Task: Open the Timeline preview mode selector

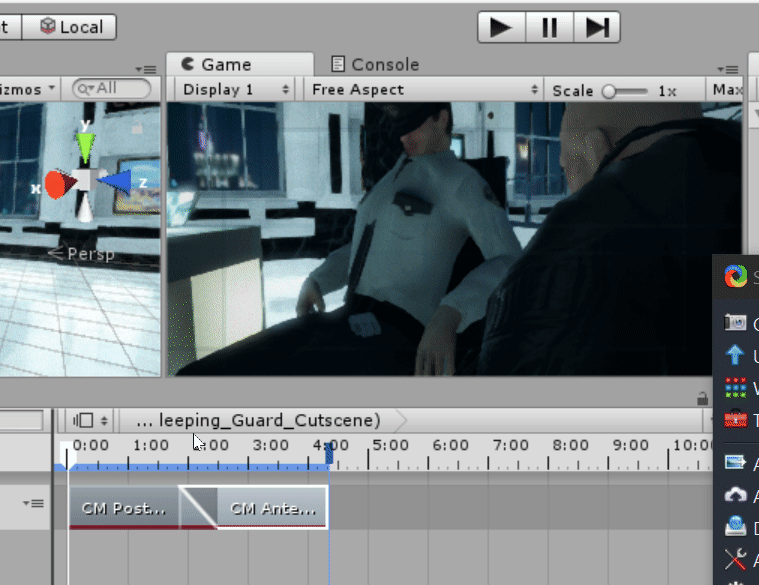Action: [x=91, y=420]
